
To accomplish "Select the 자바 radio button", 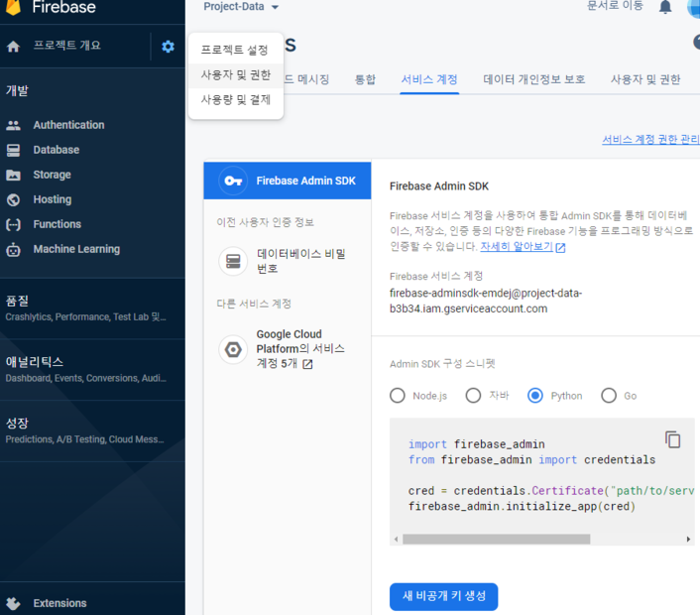I will tap(473, 395).
